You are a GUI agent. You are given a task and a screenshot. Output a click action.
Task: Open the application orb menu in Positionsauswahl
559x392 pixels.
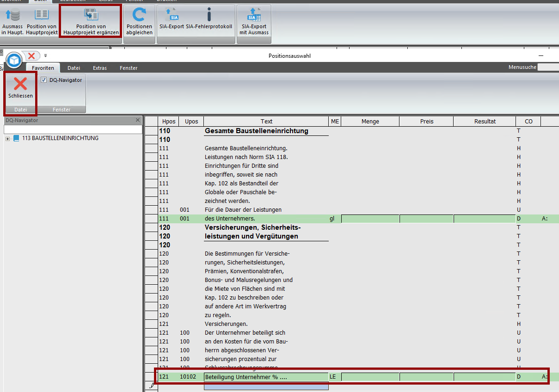[x=14, y=60]
